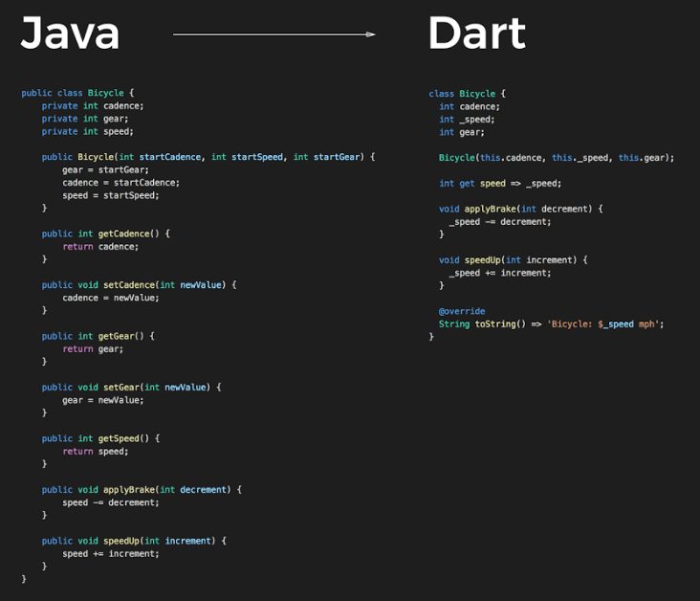Viewport: 700px width, 601px height.
Task: Click the "int get speed => _speed;" getter
Action: click(500, 183)
